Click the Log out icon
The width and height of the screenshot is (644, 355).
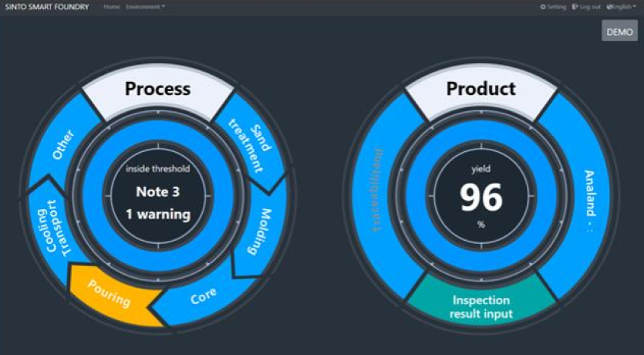pyautogui.click(x=575, y=7)
